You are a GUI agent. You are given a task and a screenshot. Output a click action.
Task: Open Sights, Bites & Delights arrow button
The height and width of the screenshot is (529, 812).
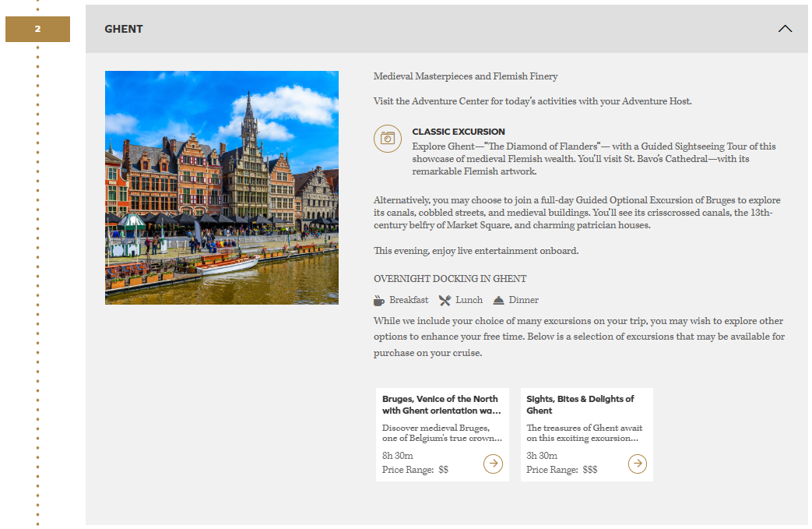tap(637, 464)
